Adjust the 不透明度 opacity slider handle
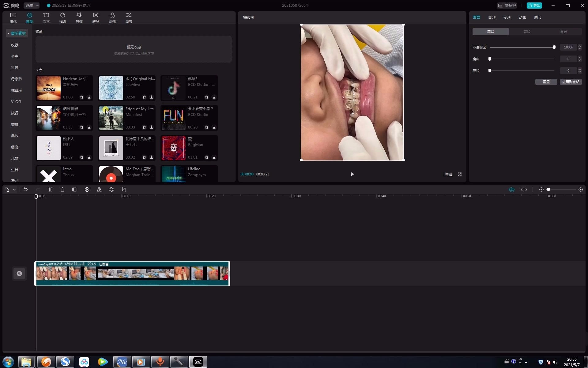The image size is (588, 368). [554, 47]
